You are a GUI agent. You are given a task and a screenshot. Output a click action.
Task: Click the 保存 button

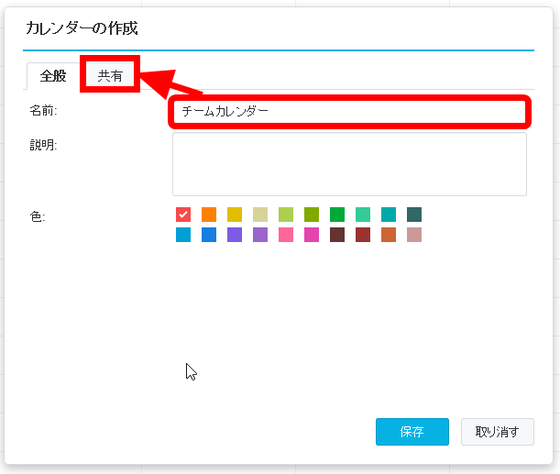point(412,431)
